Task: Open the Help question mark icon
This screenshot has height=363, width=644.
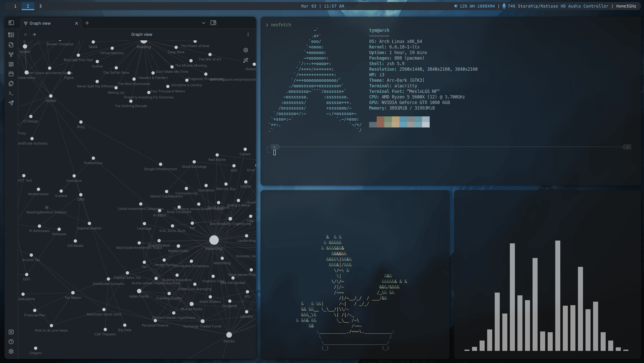Action: coord(11,342)
